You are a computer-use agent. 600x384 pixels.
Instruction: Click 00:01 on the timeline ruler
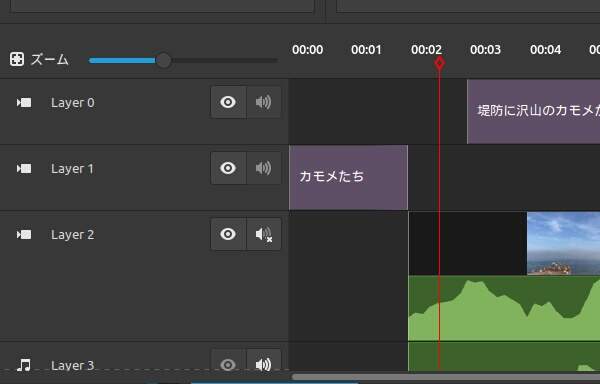click(366, 50)
